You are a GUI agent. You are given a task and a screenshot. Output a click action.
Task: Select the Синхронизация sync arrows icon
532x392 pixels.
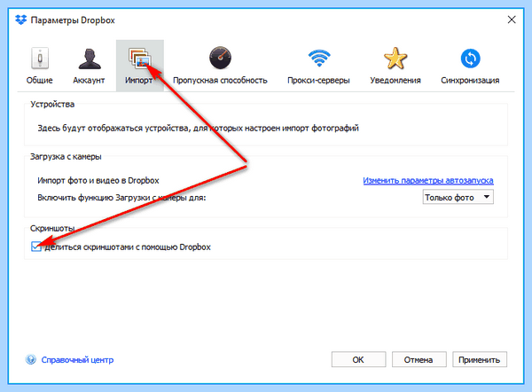[470, 59]
